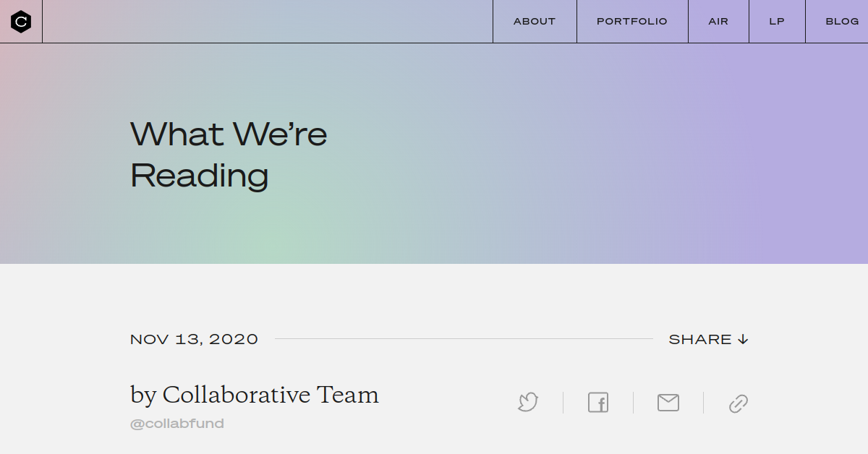Open the @collabfund profile link
Image resolution: width=868 pixels, height=454 pixels.
coord(176,423)
